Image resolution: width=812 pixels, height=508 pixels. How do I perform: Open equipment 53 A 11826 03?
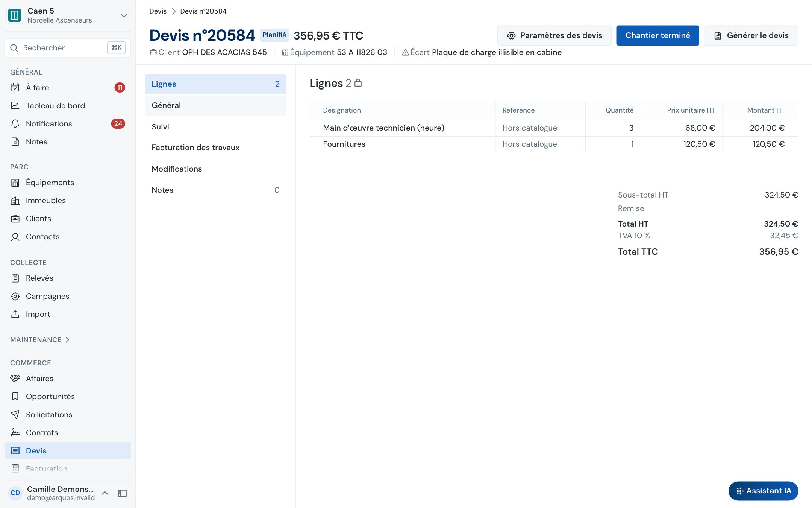[x=362, y=52]
